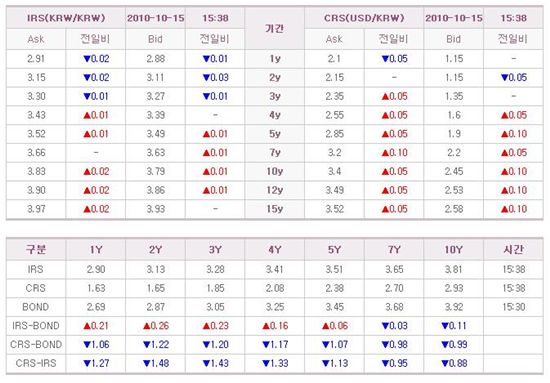Select the 10Y column header in lower table
550x383 pixels.
pyautogui.click(x=454, y=250)
